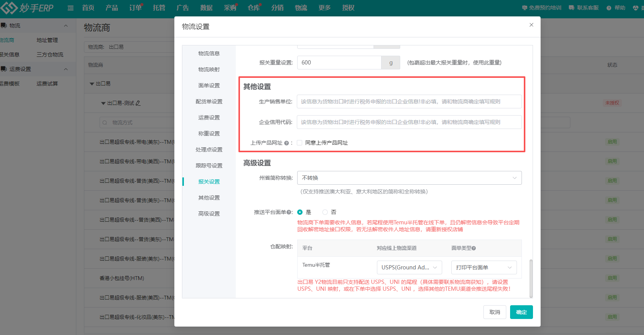Screen dimensions: 644x335
Task: Close the 物流设置 dialog with the X icon
Action: (531, 25)
